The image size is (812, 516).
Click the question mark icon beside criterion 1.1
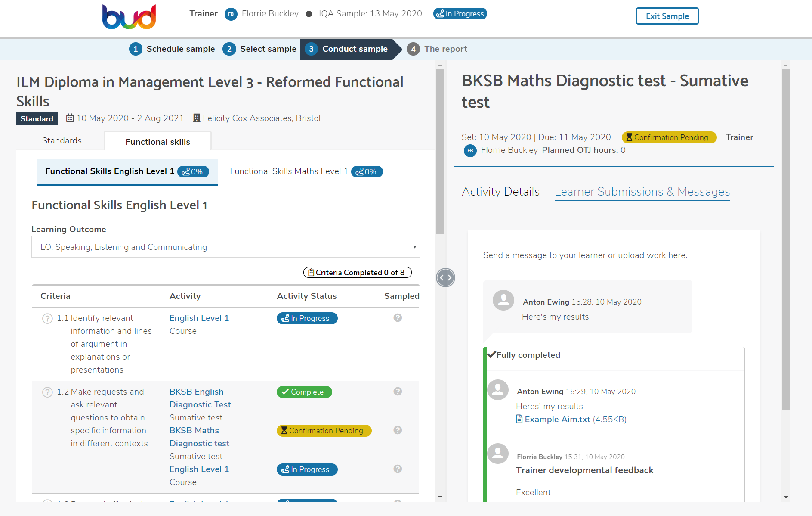[47, 319]
